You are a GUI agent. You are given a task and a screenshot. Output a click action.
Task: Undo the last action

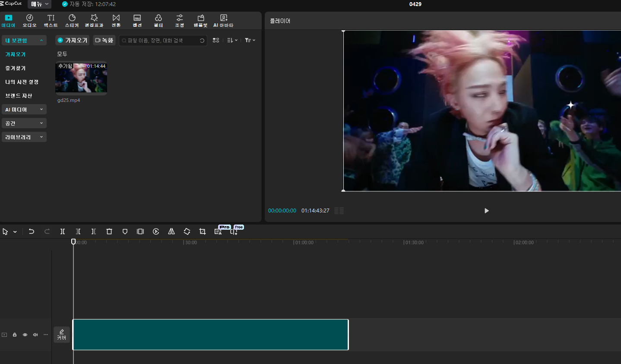pyautogui.click(x=31, y=231)
